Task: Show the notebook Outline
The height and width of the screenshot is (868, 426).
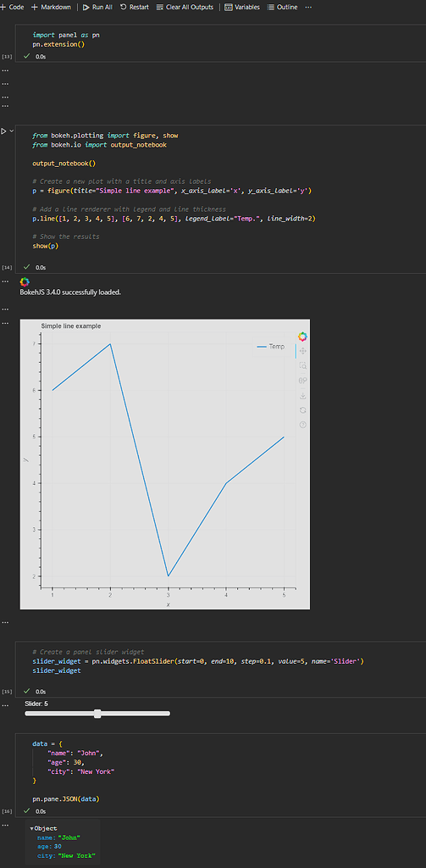Action: [x=282, y=7]
